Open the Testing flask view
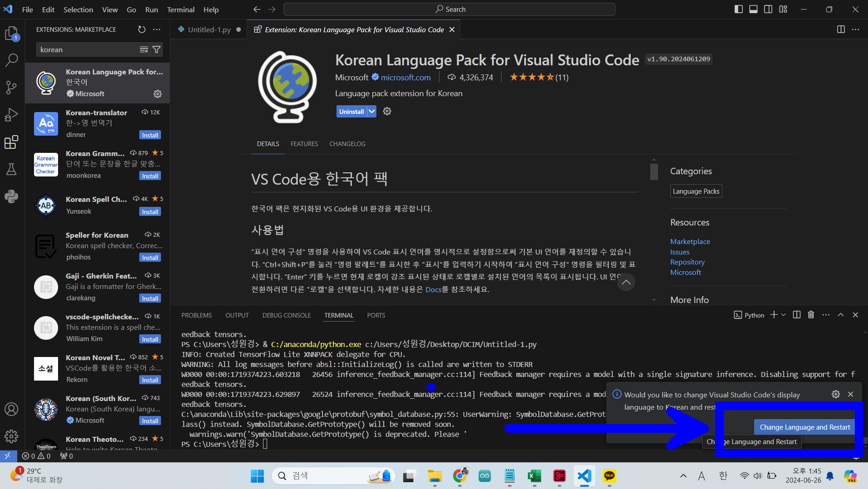Image resolution: width=868 pixels, height=489 pixels. tap(12, 169)
